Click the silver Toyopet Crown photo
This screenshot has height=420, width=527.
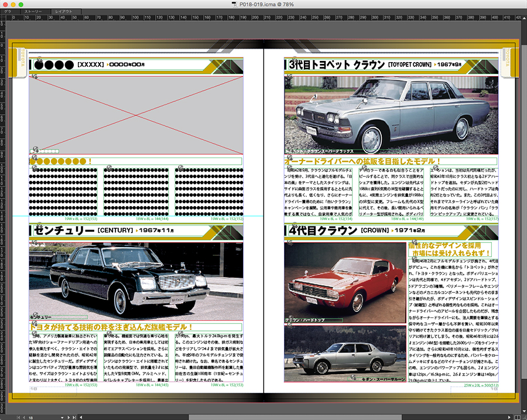click(x=391, y=115)
